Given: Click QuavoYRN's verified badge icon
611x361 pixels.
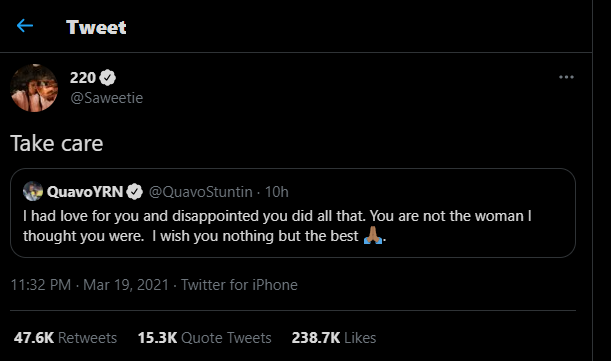Looking at the screenshot, I should pos(135,191).
